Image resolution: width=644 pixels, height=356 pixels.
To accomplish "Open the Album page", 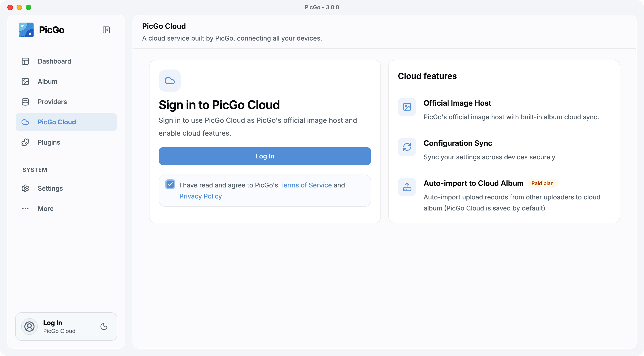I will pos(66,82).
